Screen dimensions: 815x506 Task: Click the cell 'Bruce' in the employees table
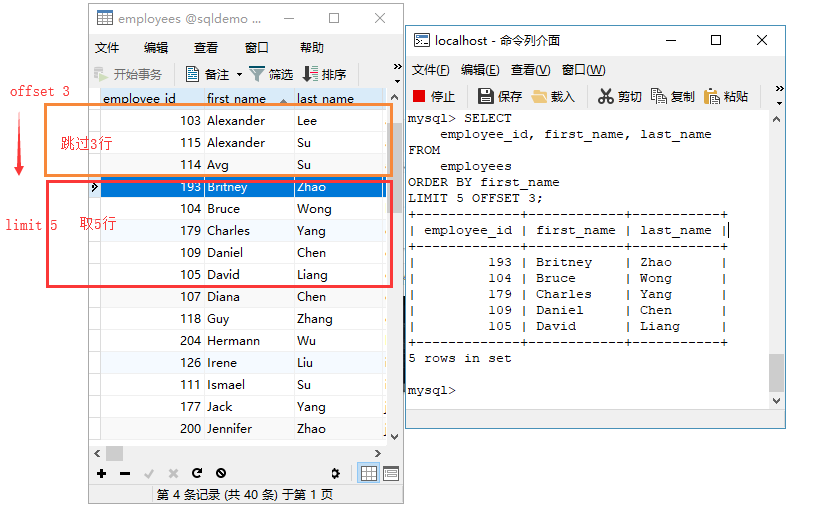pos(224,209)
